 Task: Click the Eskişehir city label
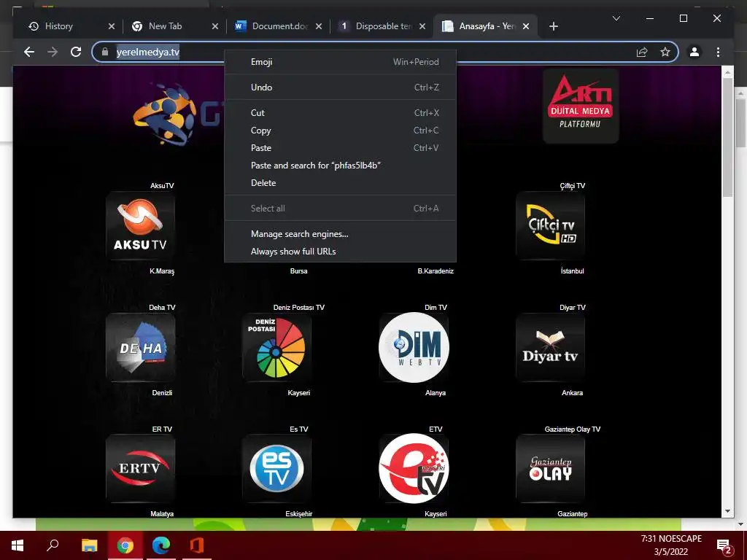(x=298, y=514)
